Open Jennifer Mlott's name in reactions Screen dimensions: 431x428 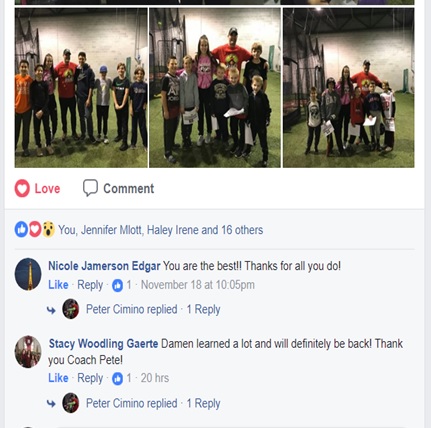pos(111,230)
